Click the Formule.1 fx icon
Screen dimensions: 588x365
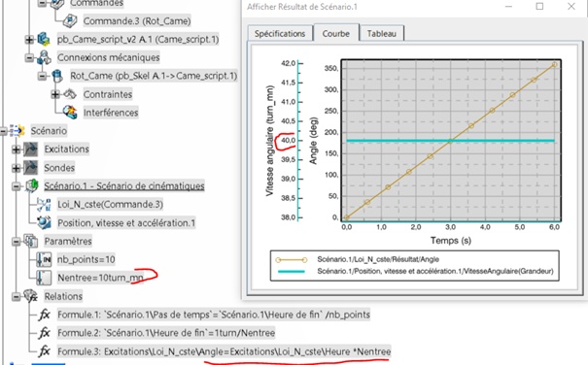(45, 315)
